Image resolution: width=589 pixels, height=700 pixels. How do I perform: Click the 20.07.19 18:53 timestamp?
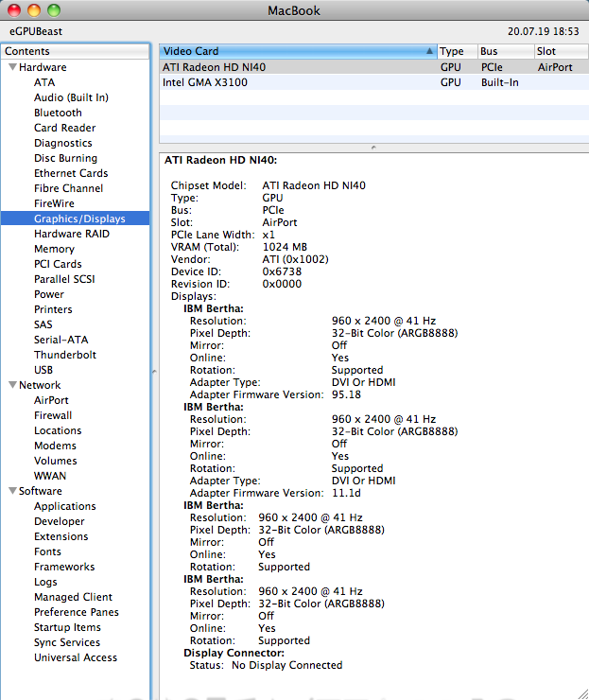click(x=543, y=31)
